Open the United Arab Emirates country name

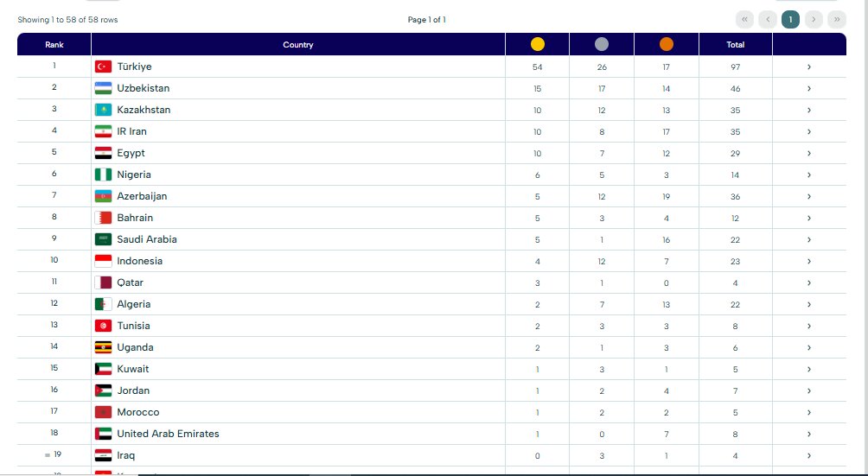168,434
